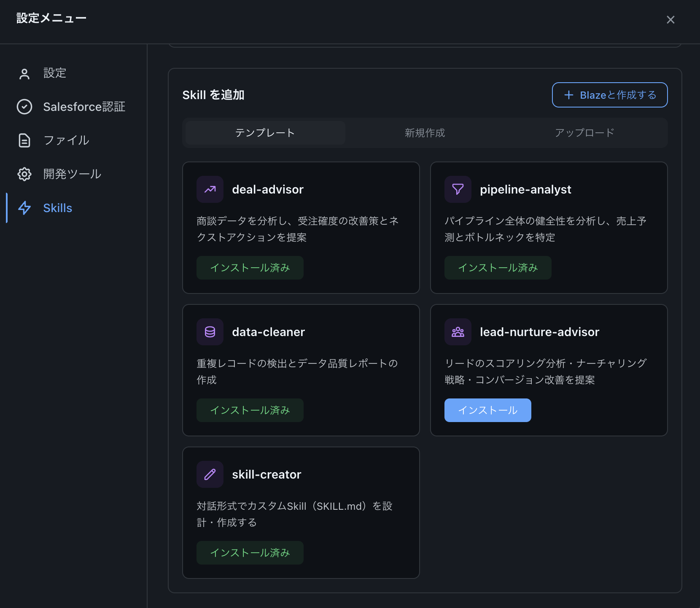Select the テンプレート tab
700x608 pixels.
(265, 133)
